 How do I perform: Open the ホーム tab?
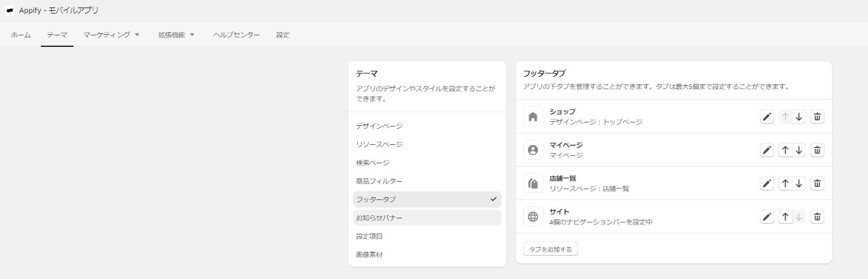(21, 35)
